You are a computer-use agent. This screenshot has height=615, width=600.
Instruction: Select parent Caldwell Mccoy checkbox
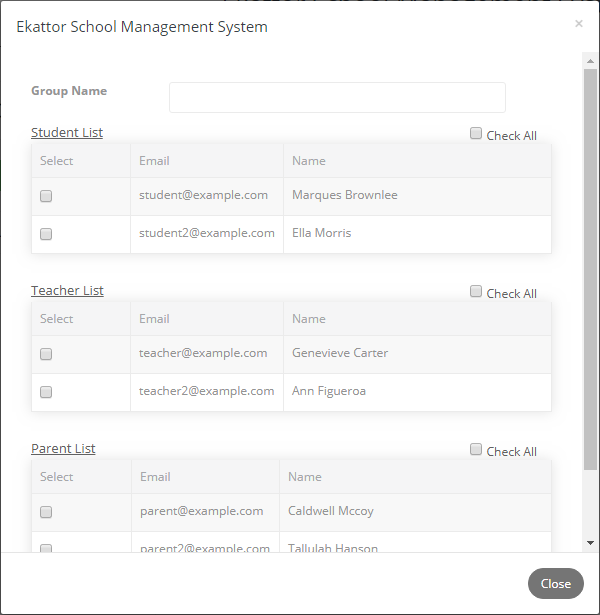pyautogui.click(x=46, y=512)
